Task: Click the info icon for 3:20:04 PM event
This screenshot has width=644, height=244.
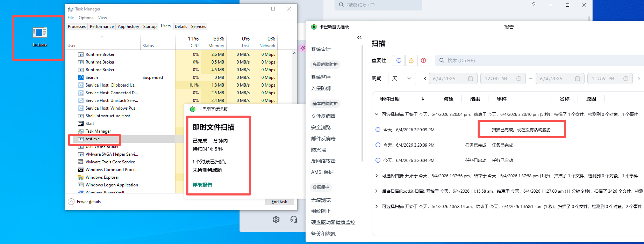Action: tap(378, 160)
